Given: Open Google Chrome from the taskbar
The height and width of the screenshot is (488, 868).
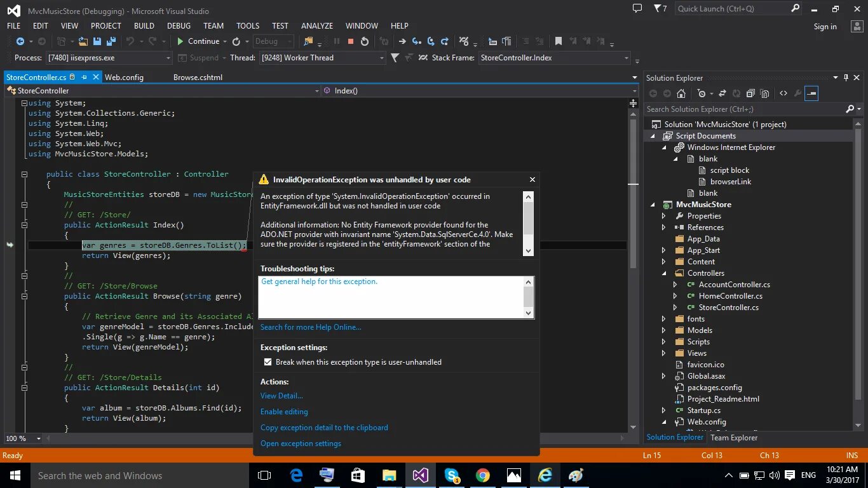Looking at the screenshot, I should click(x=483, y=475).
